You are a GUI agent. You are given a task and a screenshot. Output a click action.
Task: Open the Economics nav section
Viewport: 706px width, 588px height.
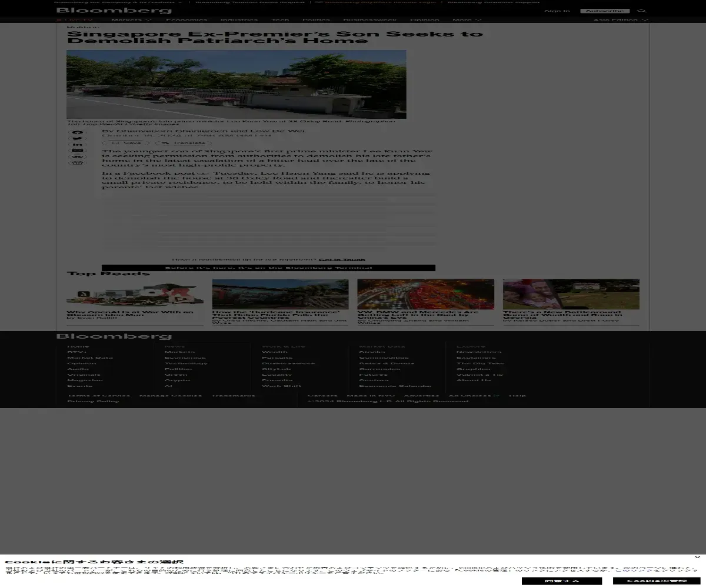[187, 20]
